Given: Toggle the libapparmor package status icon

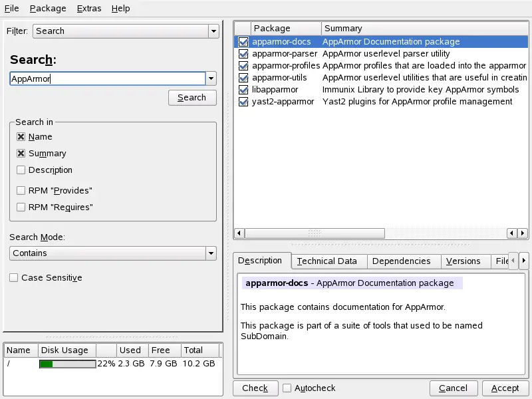Looking at the screenshot, I should [x=243, y=90].
